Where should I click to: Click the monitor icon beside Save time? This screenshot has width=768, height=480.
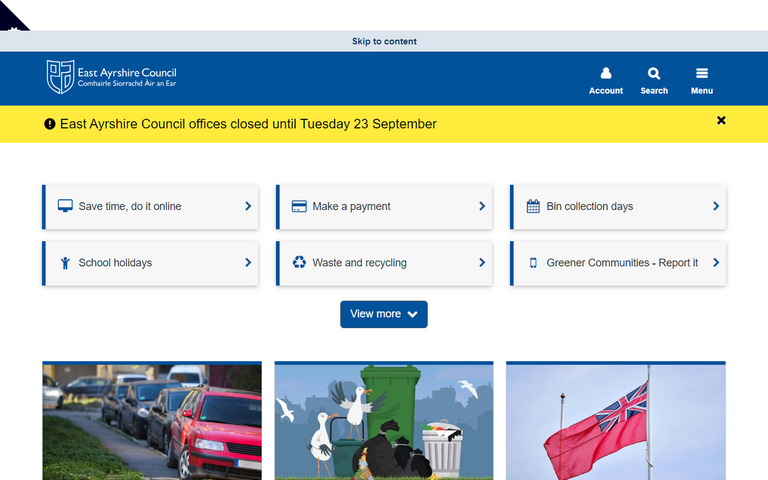[65, 206]
